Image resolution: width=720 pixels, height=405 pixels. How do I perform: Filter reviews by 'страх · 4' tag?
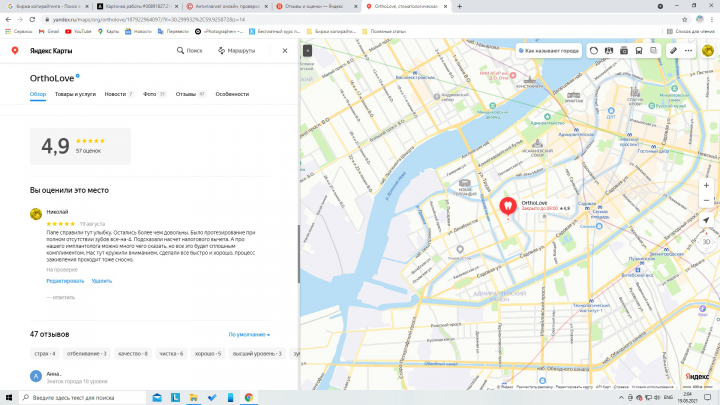(45, 354)
